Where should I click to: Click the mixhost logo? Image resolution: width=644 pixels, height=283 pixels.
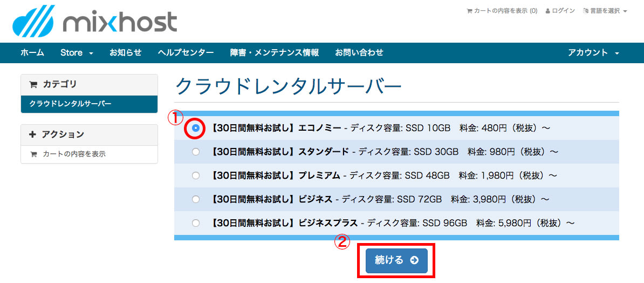click(95, 22)
